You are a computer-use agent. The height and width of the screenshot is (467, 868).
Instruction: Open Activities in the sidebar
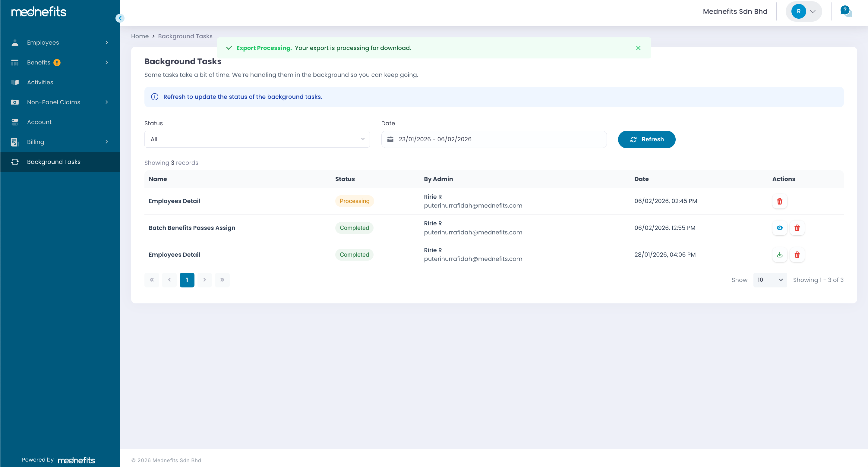40,82
